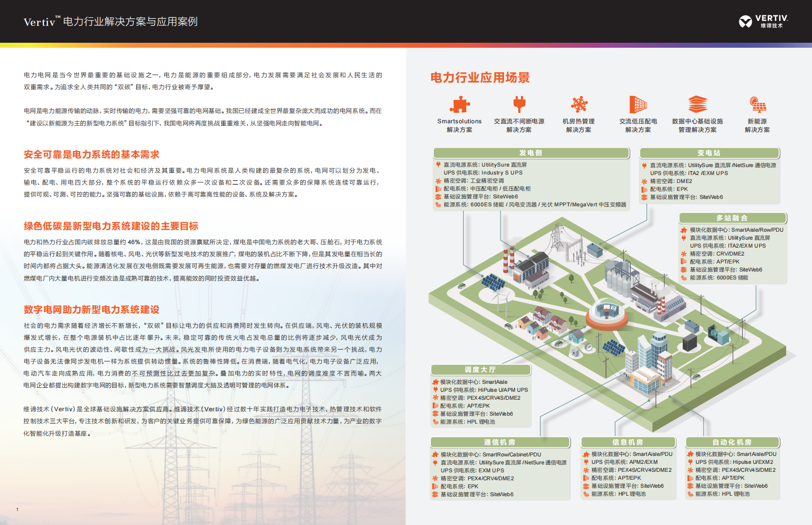Viewport: 812px width, 525px height.
Task: Click the 交流低压配电 cabinet icon
Action: pyautogui.click(x=638, y=104)
